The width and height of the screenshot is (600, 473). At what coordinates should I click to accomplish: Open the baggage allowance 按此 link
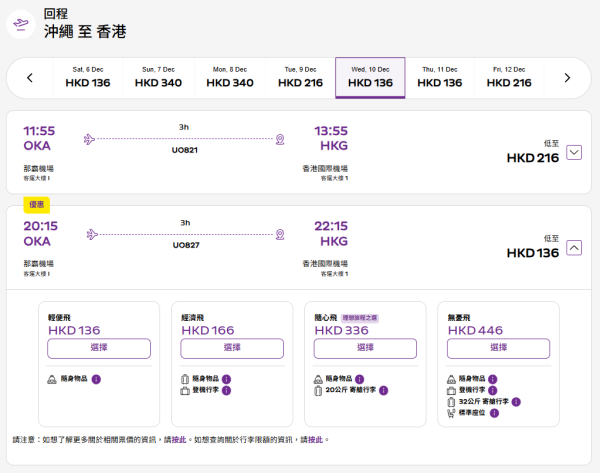(315, 439)
